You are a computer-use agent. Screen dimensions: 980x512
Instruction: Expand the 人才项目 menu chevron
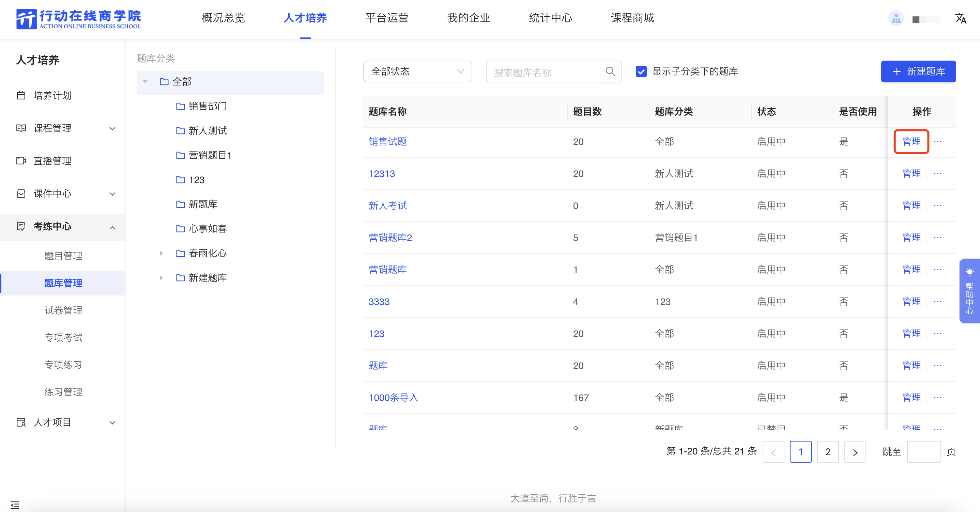112,423
